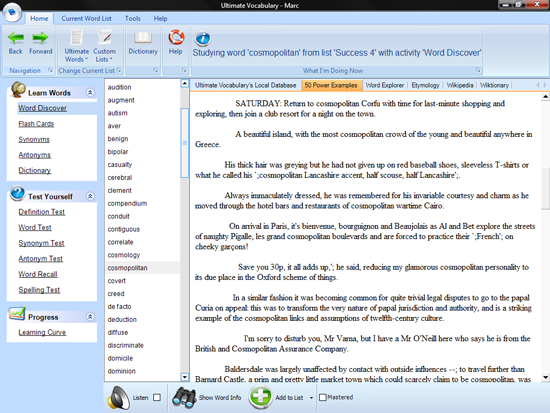Switch to the Etymology tab

(425, 85)
